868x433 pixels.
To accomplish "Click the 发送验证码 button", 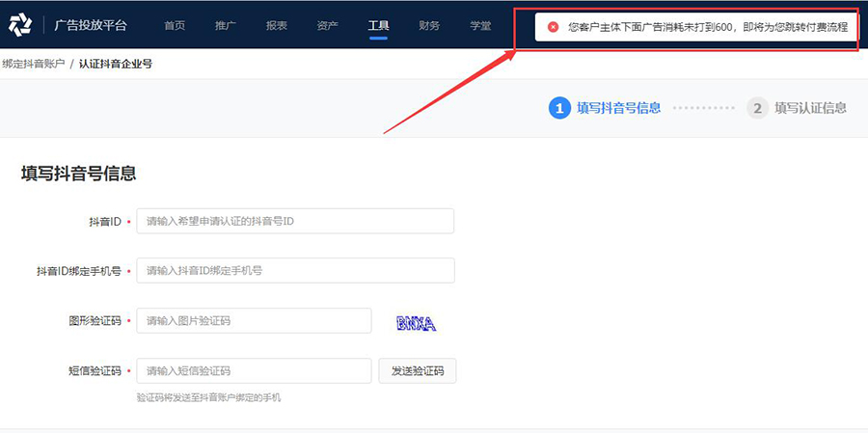I will [x=418, y=371].
